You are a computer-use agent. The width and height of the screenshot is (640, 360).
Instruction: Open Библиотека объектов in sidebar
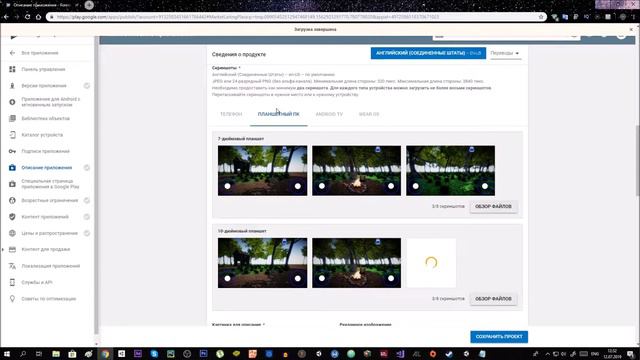(x=45, y=118)
